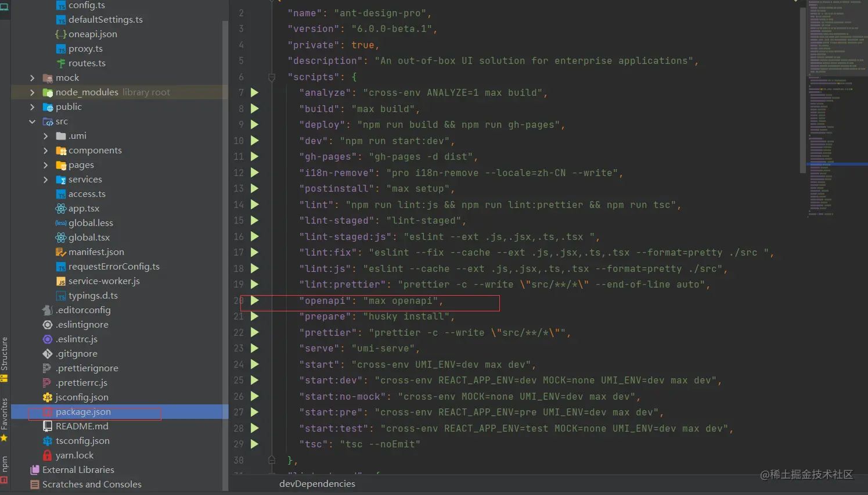Run the "lint:fix" script gutter arrow
Image resolution: width=868 pixels, height=495 pixels.
point(254,252)
